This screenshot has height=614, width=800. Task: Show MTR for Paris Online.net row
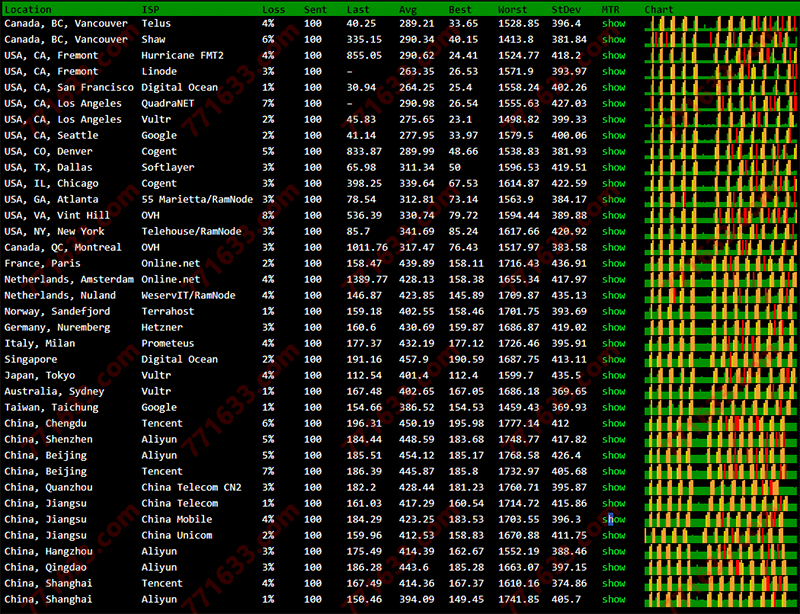613,263
